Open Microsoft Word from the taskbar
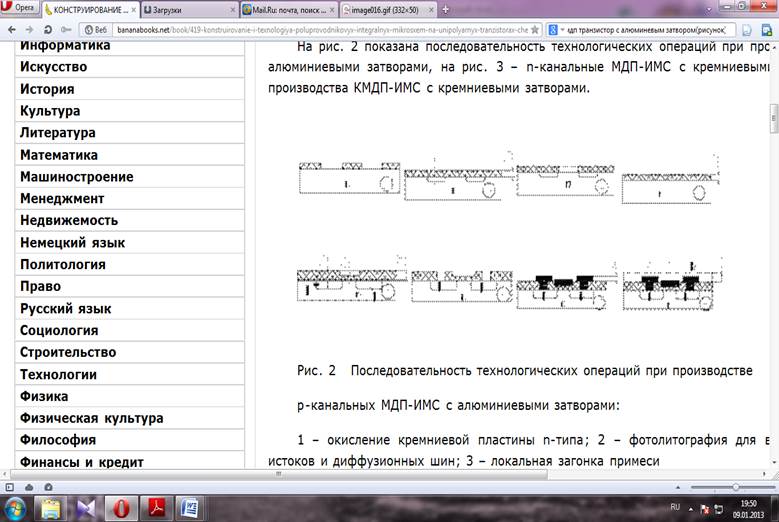Viewport: 779px width, 522px height. 190,508
